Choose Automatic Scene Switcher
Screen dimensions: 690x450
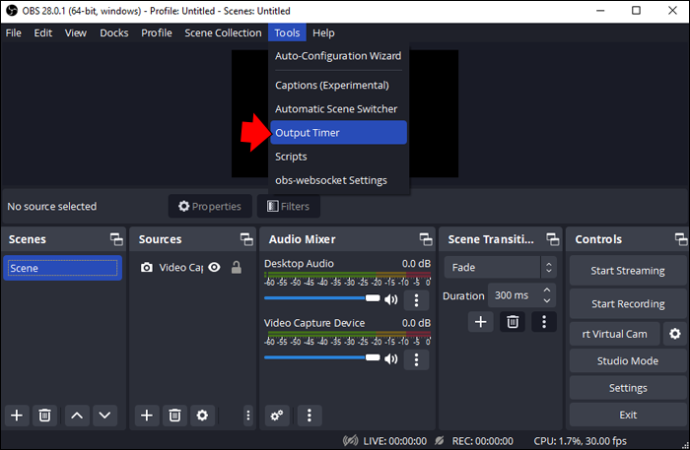coord(338,109)
